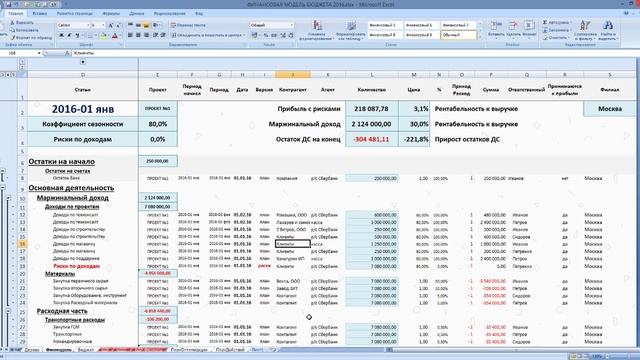Click the Cut (Вырезать) button
Screen dimensions: 640x360
tap(22, 23)
